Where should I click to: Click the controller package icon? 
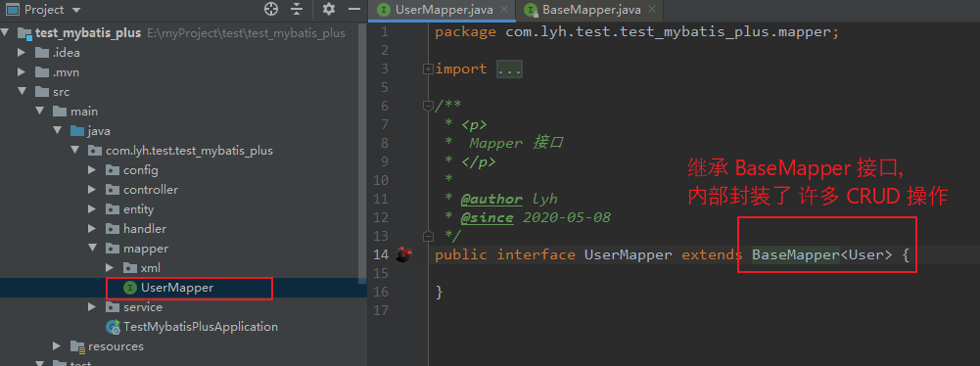tap(113, 189)
